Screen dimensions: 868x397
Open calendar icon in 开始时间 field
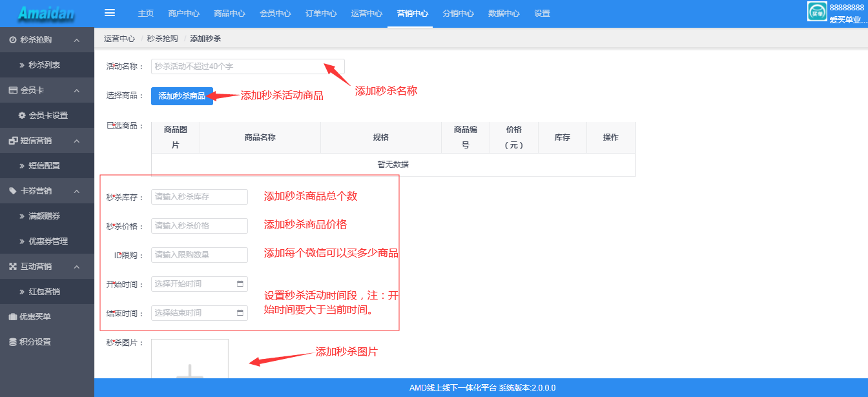tap(240, 283)
